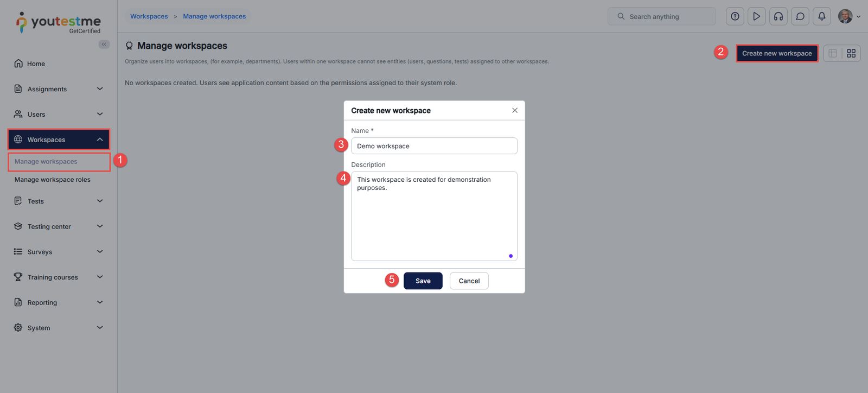Open the notifications bell

(822, 16)
